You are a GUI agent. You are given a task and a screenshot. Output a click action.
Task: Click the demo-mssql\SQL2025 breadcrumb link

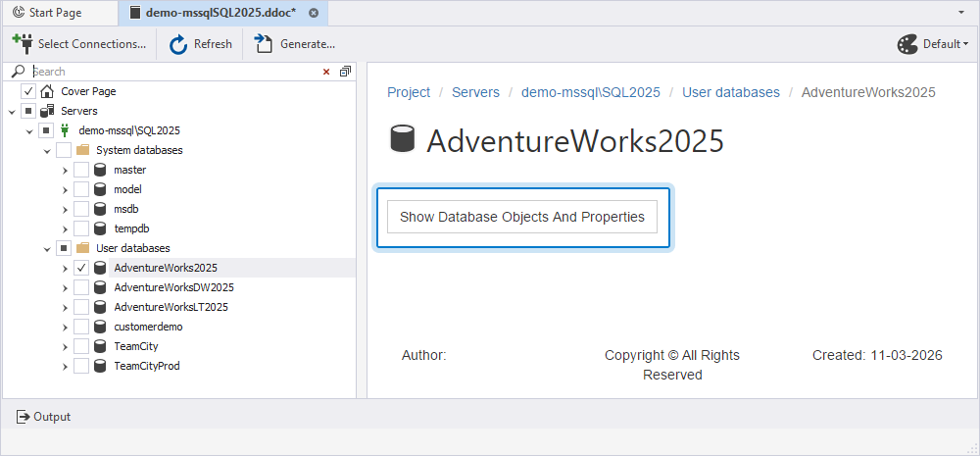click(591, 92)
